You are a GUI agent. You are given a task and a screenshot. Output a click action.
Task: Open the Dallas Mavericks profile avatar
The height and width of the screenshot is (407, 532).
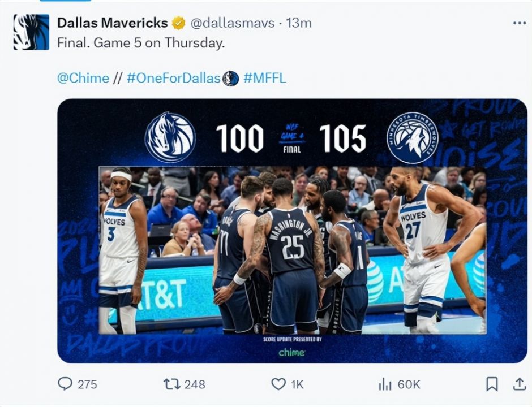click(31, 32)
